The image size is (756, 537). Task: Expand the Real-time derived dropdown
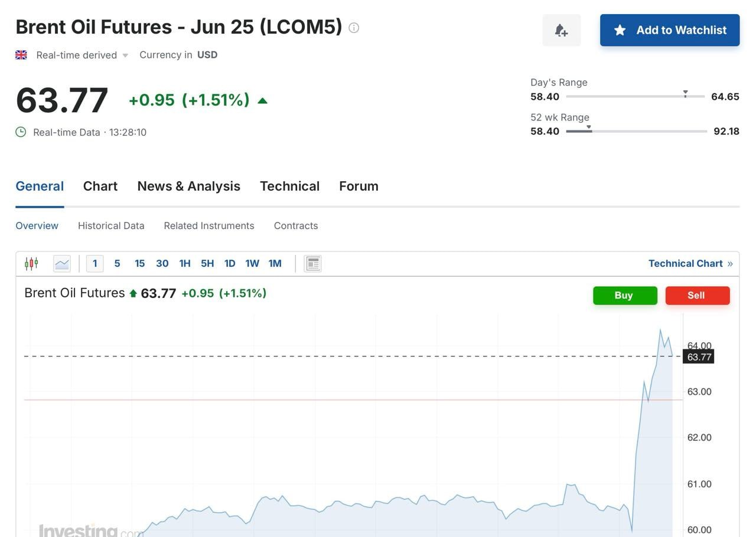point(125,55)
